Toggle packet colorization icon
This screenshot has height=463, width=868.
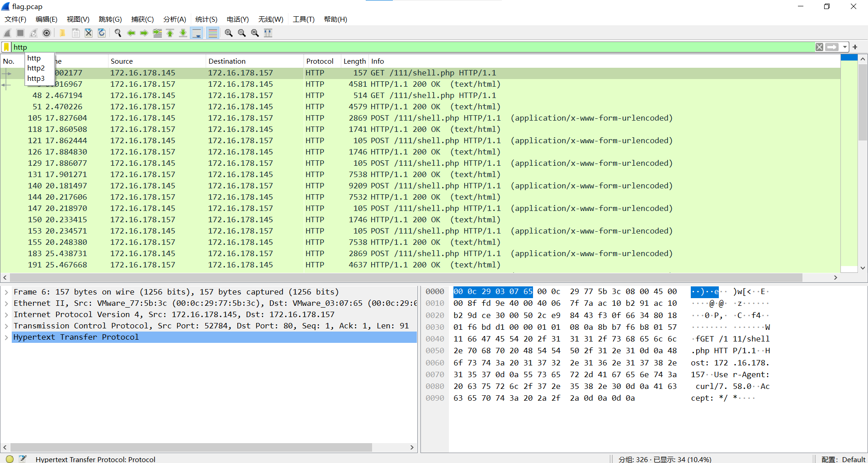(213, 33)
